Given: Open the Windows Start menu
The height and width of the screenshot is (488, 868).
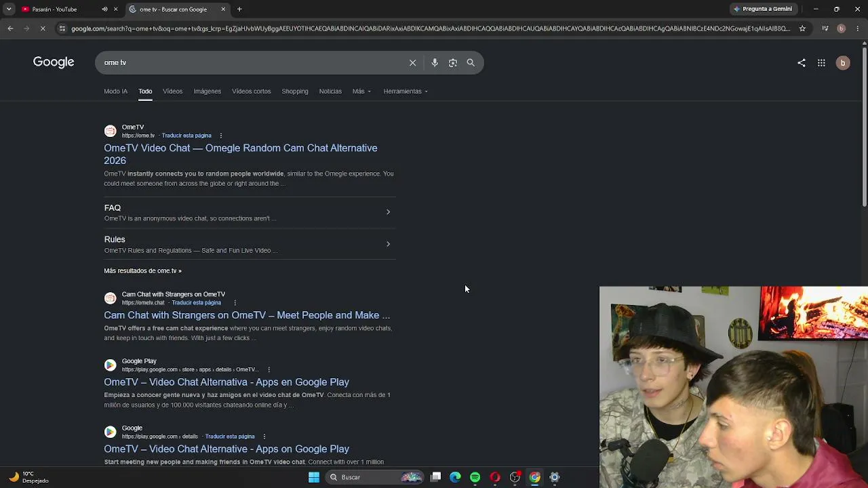Looking at the screenshot, I should click(x=313, y=477).
